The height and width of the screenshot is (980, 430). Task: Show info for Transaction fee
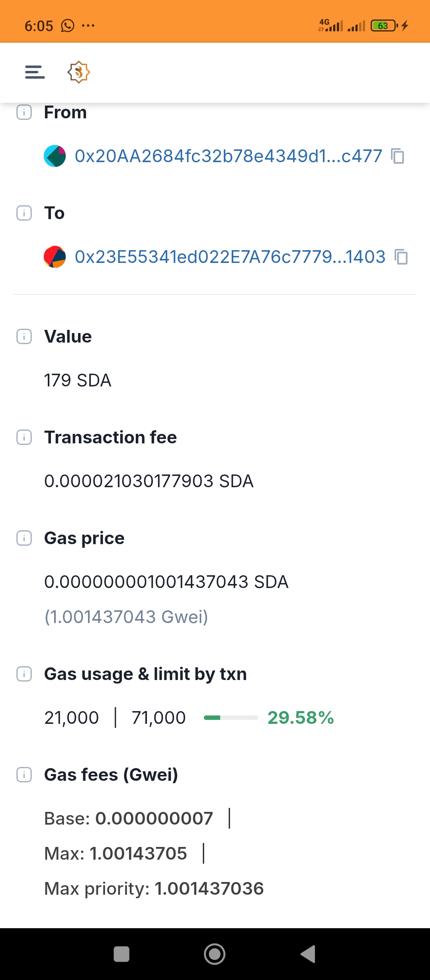[24, 437]
